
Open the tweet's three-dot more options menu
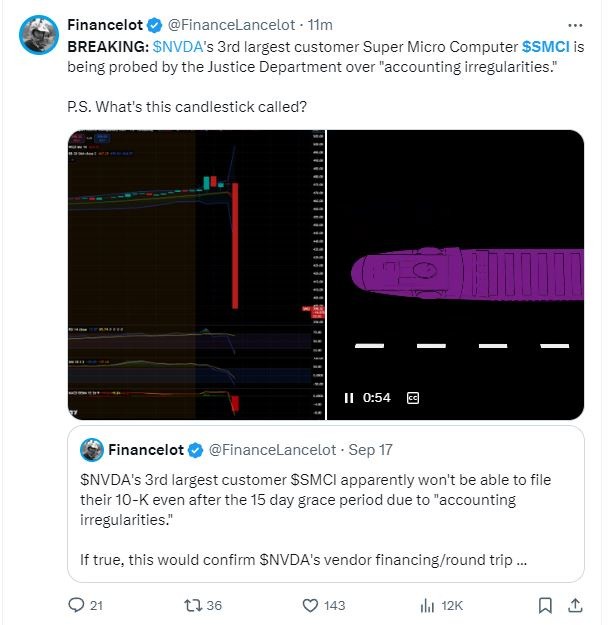click(574, 24)
